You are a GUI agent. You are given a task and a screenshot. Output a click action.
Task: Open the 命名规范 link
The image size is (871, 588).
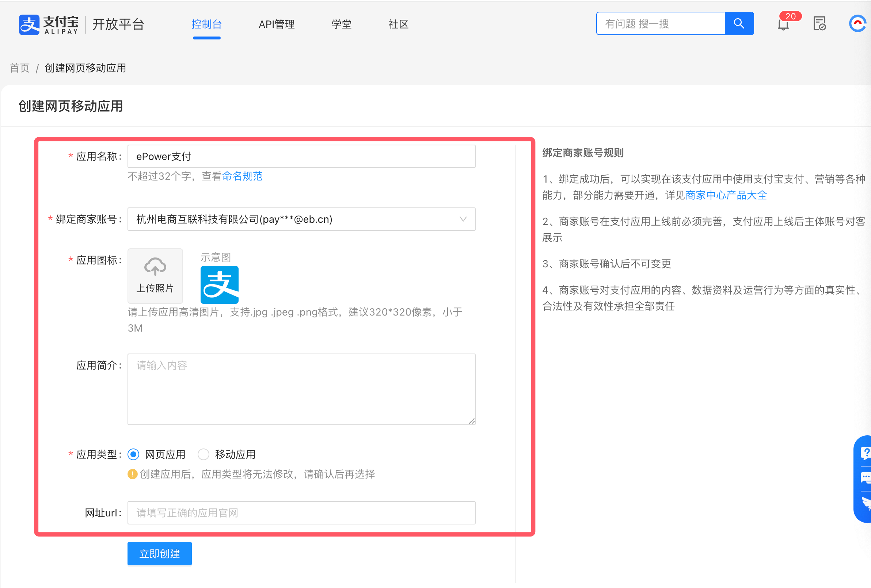coord(242,176)
